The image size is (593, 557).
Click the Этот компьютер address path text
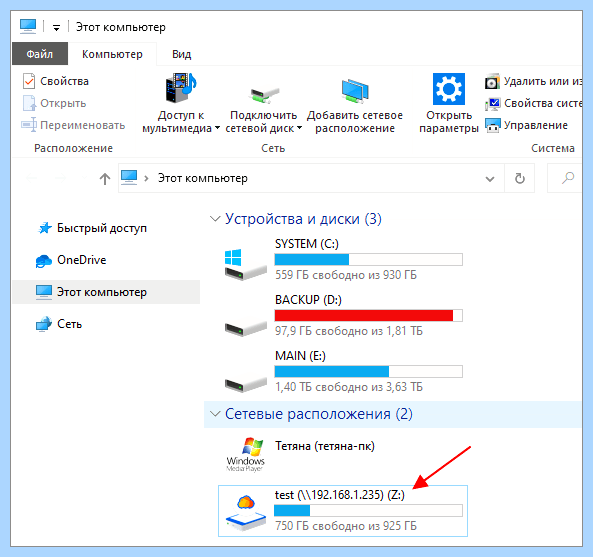(x=203, y=178)
